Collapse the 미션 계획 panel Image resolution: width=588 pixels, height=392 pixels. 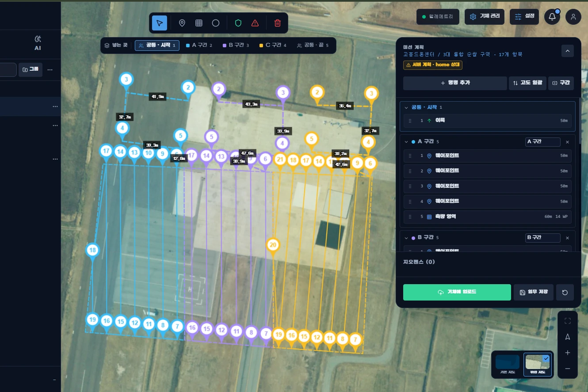point(568,51)
